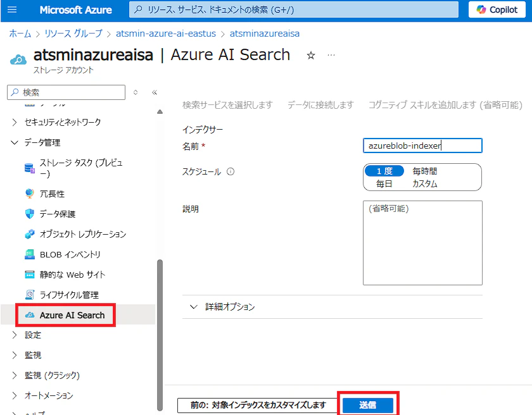Open atsmin-azure-ai-eastus breadcrumb link
The image size is (532, 415).
166,34
